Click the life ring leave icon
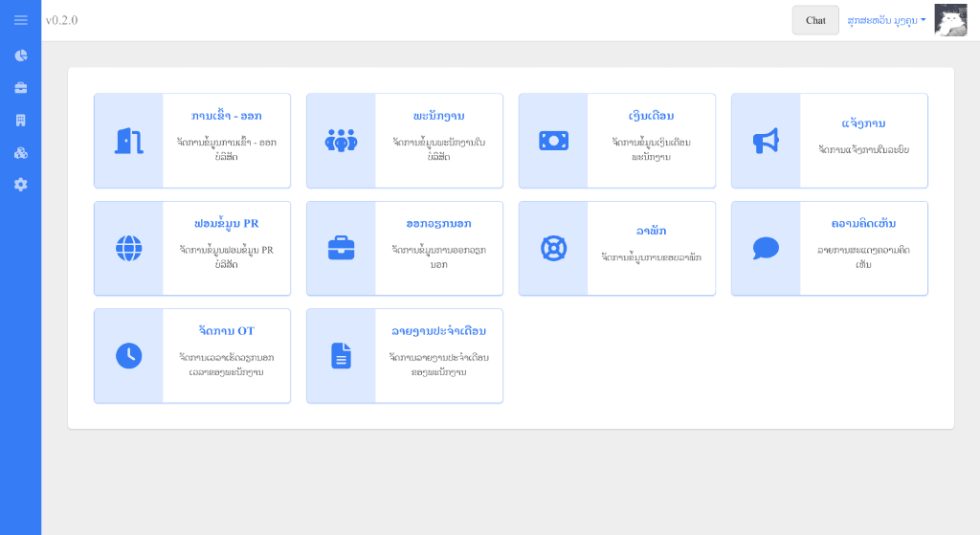 [554, 248]
